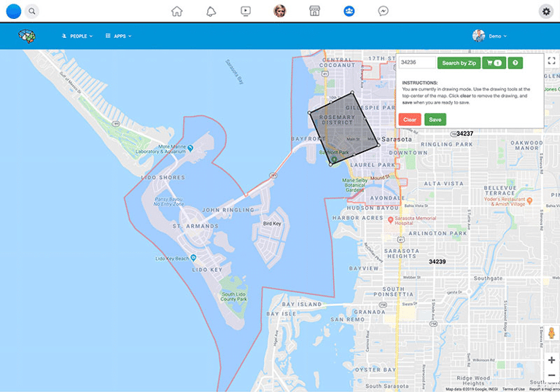560x392 pixels.
Task: Click the red Clear button
Action: (410, 119)
